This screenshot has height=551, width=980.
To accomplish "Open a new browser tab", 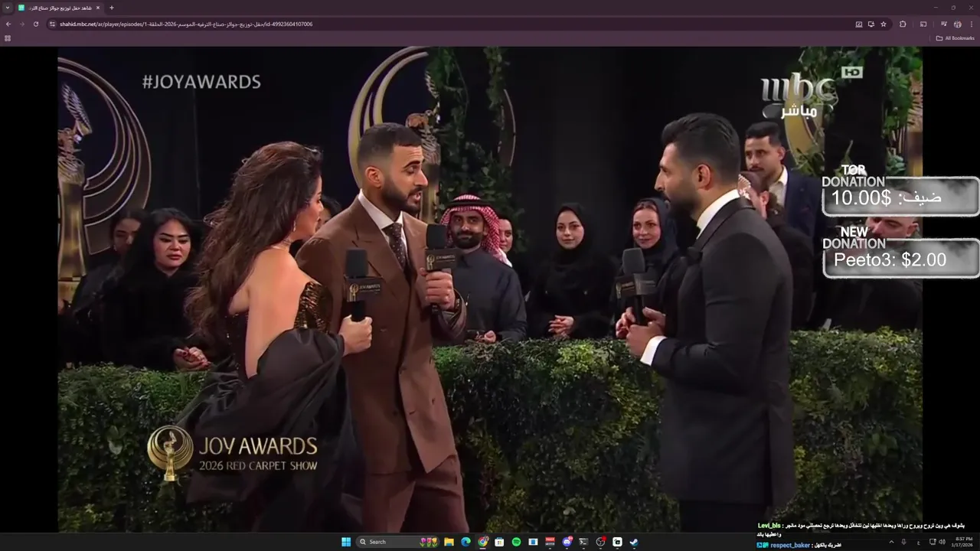I will [112, 8].
